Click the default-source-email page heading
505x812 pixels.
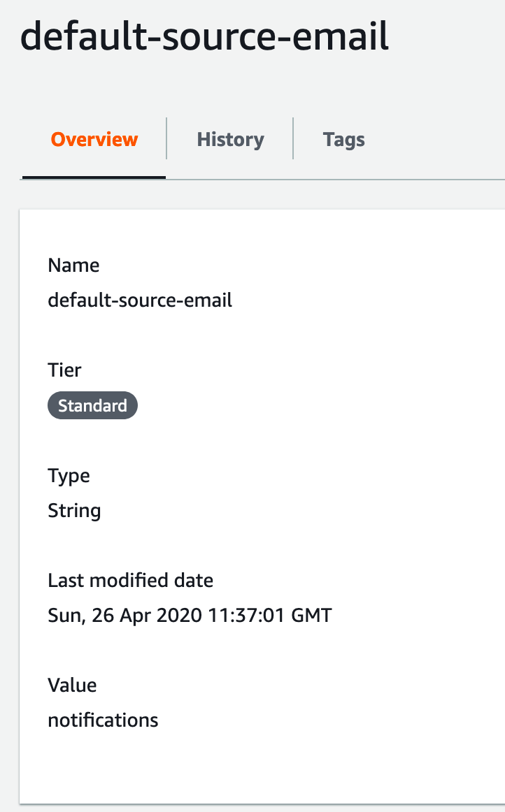tap(204, 36)
